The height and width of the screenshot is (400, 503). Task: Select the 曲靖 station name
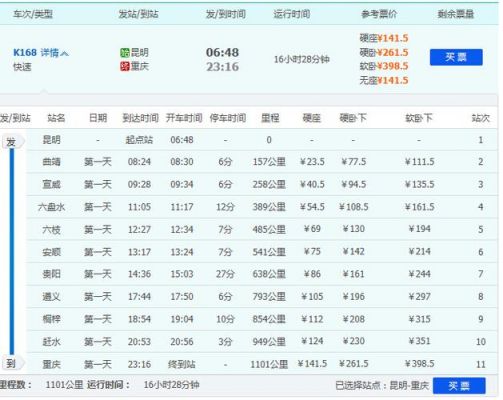click(52, 162)
